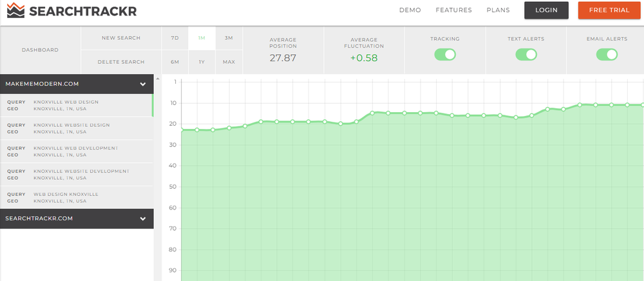Viewport: 644px width, 281px height.
Task: Open the PLANS page
Action: click(x=498, y=10)
